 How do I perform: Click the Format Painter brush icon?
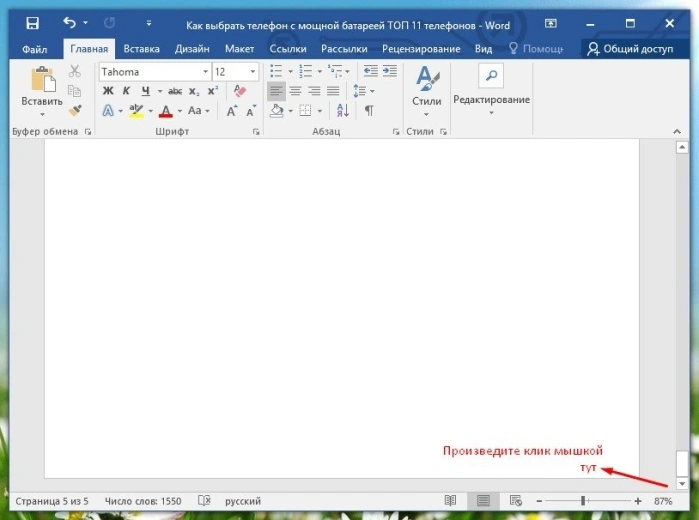tap(75, 110)
